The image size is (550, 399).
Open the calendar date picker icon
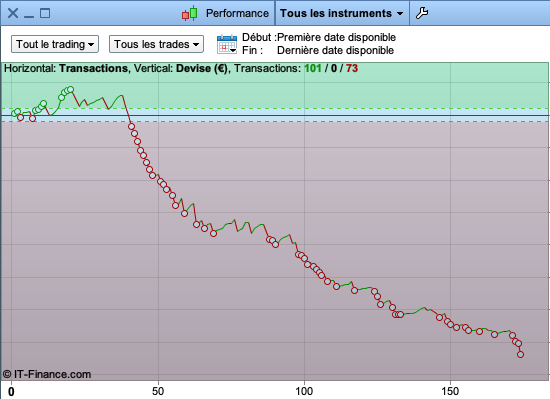pyautogui.click(x=227, y=44)
